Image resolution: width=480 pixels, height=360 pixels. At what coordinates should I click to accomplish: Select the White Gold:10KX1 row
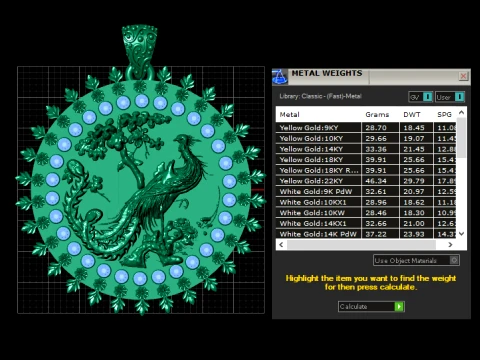tap(366, 202)
